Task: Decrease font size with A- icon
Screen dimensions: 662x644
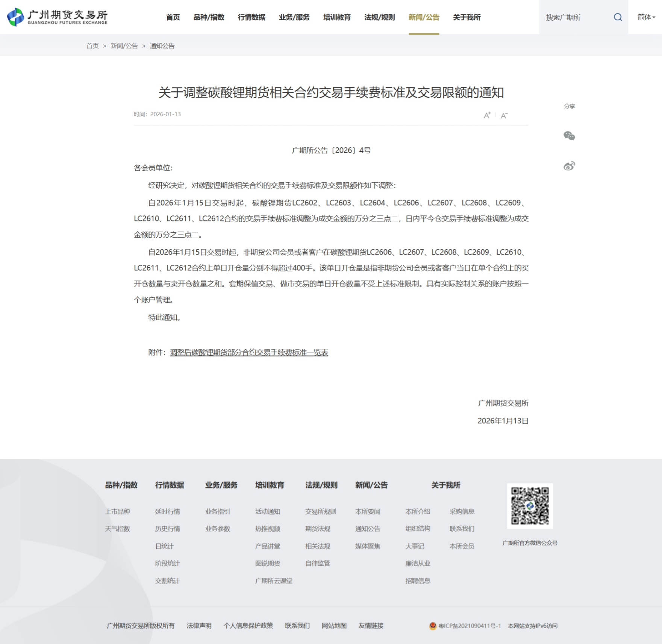Action: click(x=504, y=115)
